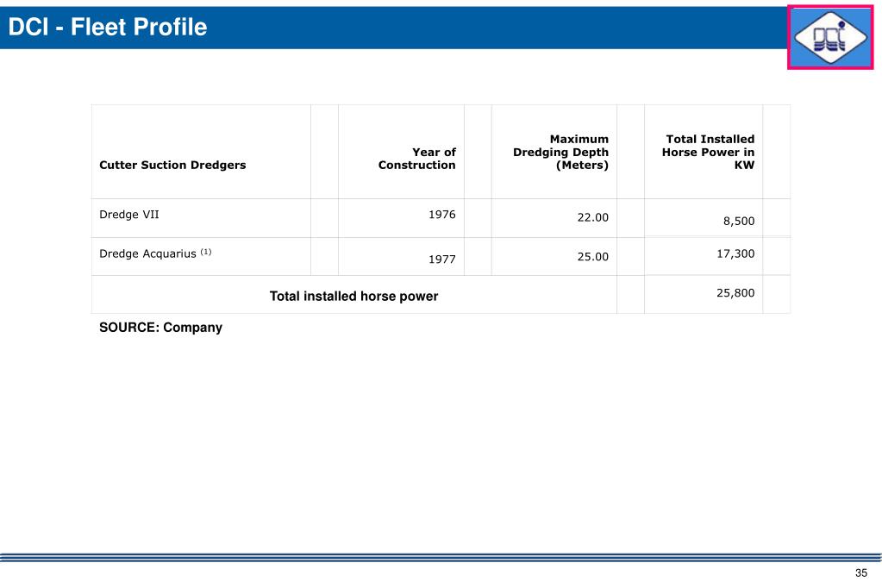Click the 'SOURCE: Company' note
Image resolution: width=882 pixels, height=588 pixels.
click(x=161, y=328)
